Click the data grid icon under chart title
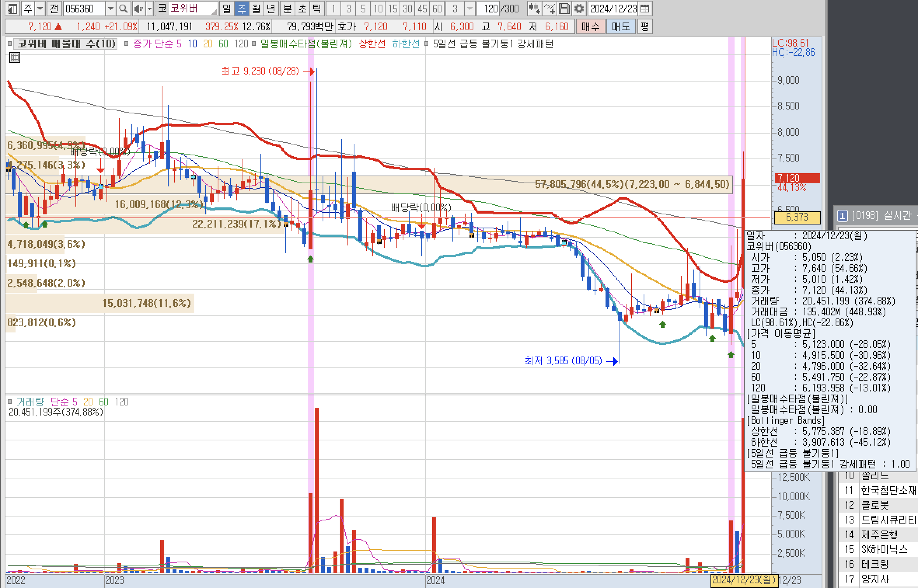 click(x=14, y=58)
